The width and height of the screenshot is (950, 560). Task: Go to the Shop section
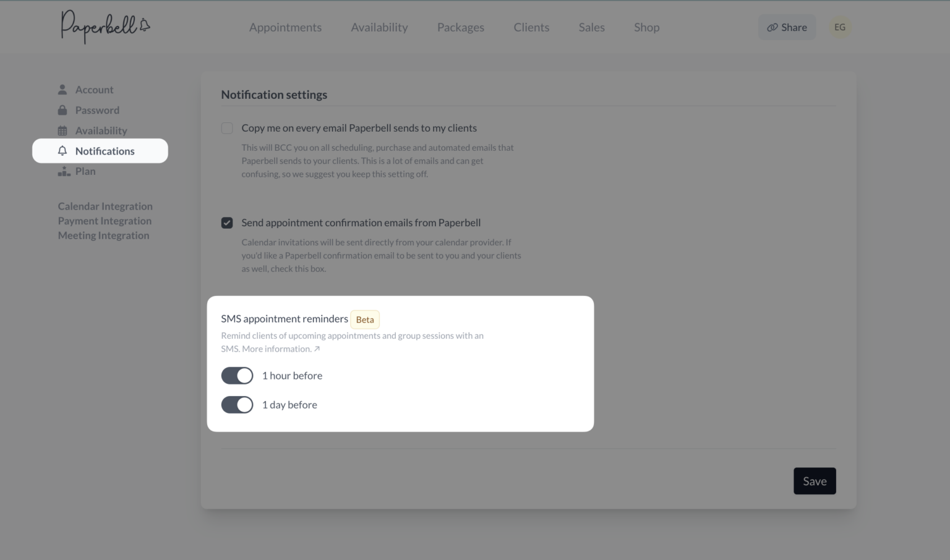click(646, 27)
